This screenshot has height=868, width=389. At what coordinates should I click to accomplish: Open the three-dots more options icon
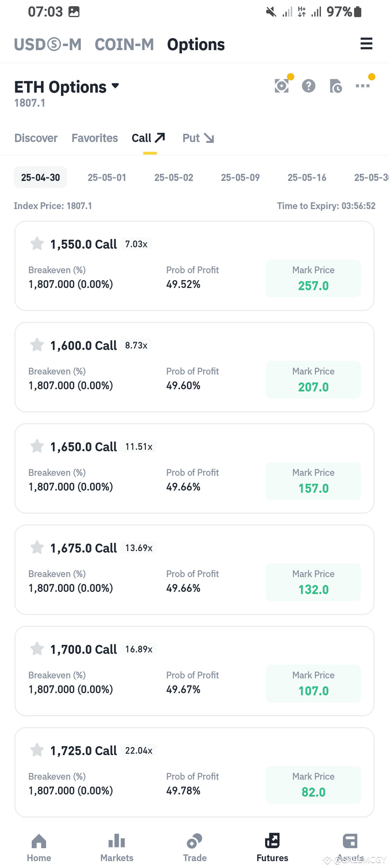point(363,86)
